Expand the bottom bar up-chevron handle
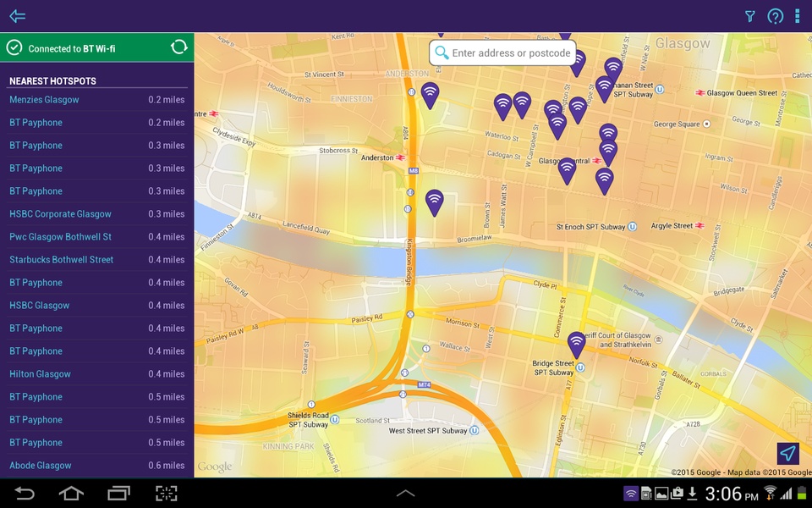The image size is (812, 508). [x=405, y=494]
